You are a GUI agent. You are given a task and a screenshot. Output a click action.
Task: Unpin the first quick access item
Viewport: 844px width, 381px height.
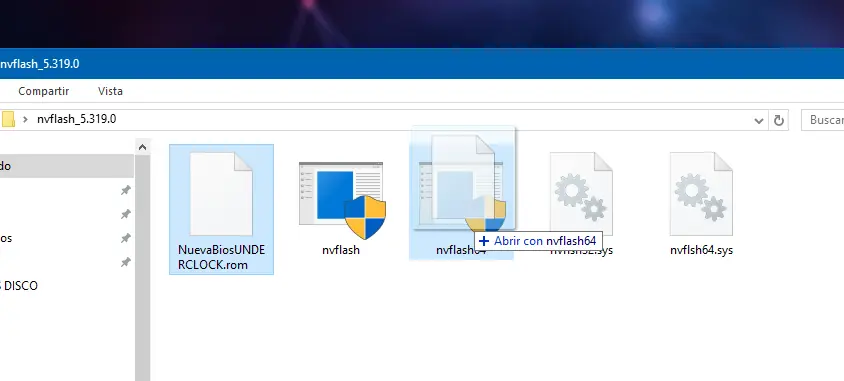tap(125, 190)
